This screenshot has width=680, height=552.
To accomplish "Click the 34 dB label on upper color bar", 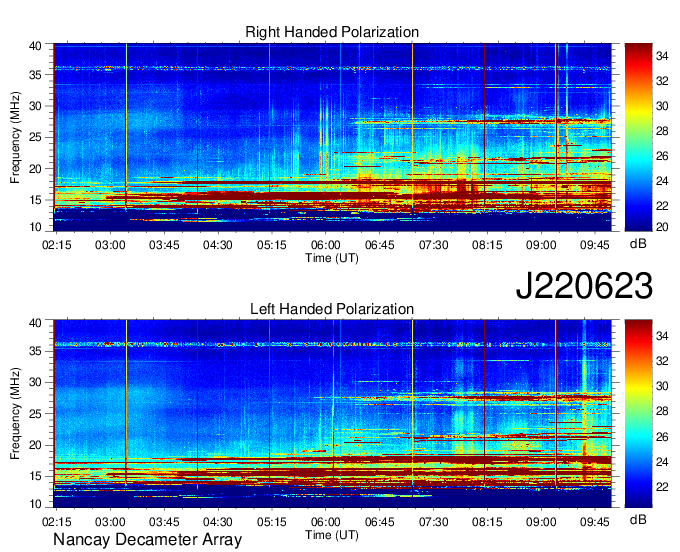I will pos(662,56).
